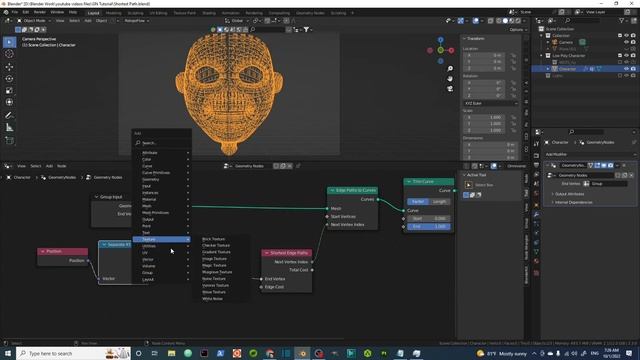Open the Render top menu

click(x=40, y=12)
